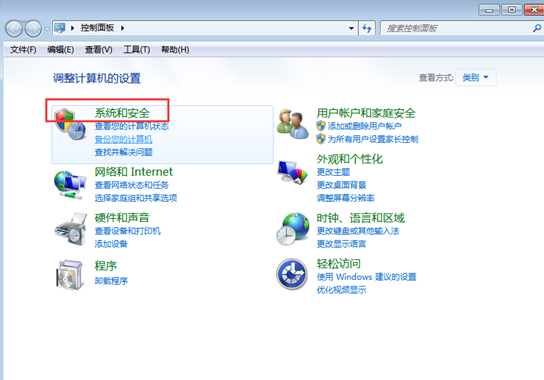Open the 文件(F) menu
Screen dimensions: 544x380
(x=23, y=50)
